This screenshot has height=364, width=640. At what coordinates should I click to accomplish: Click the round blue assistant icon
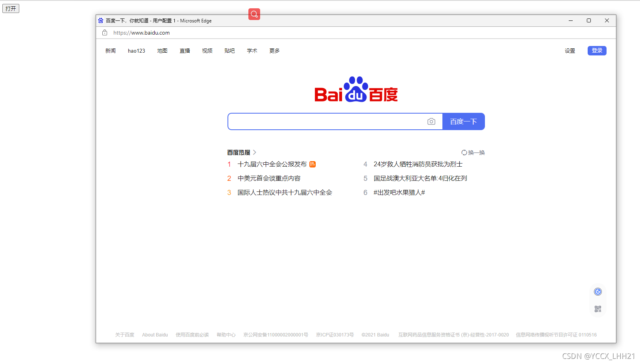tap(598, 292)
